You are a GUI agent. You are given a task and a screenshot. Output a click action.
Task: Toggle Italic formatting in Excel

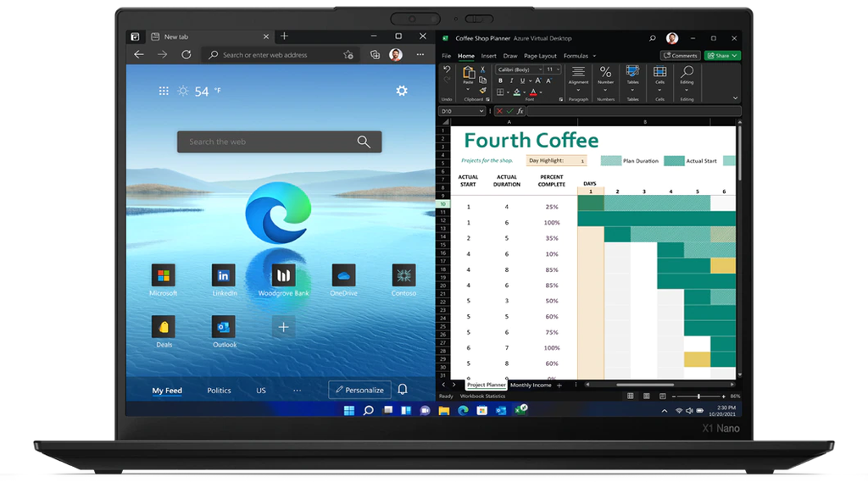511,80
